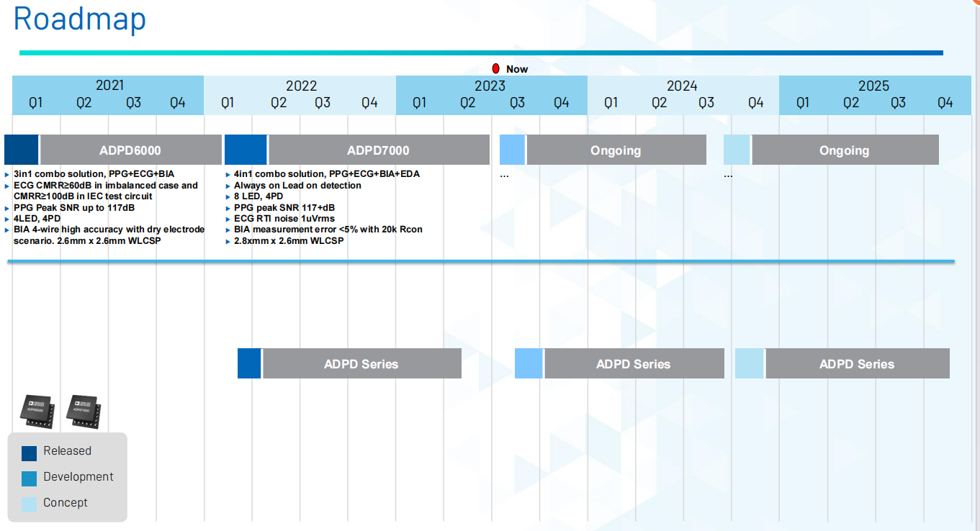Viewport: 980px width, 531px height.
Task: Select the ADPD7000 gray roadmap bar
Action: pyautogui.click(x=378, y=150)
